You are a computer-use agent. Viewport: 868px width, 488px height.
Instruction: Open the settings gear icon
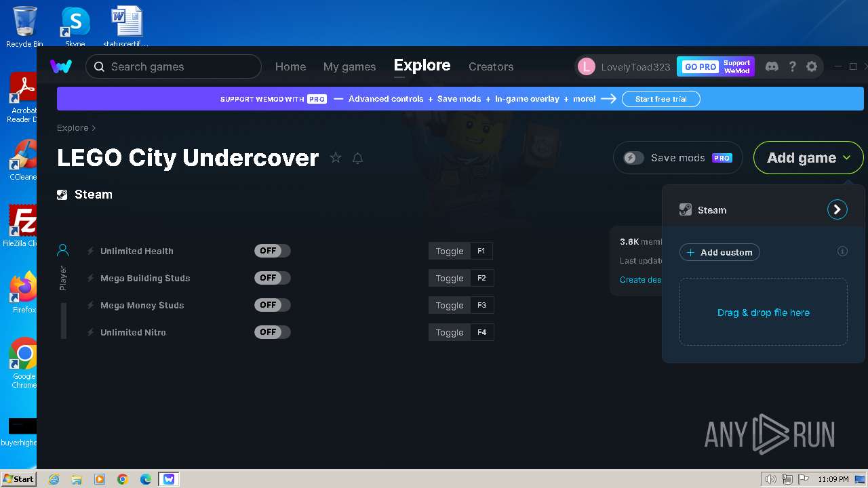point(812,66)
